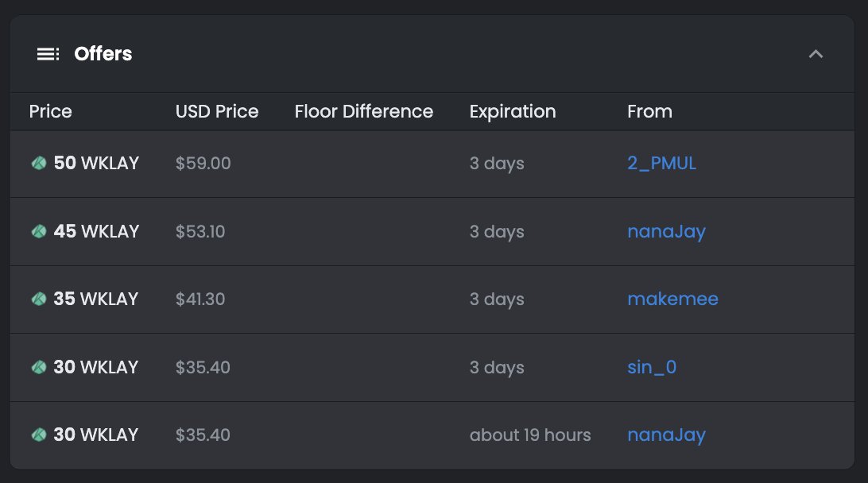Click the $59.00 USD price value

pyautogui.click(x=203, y=164)
